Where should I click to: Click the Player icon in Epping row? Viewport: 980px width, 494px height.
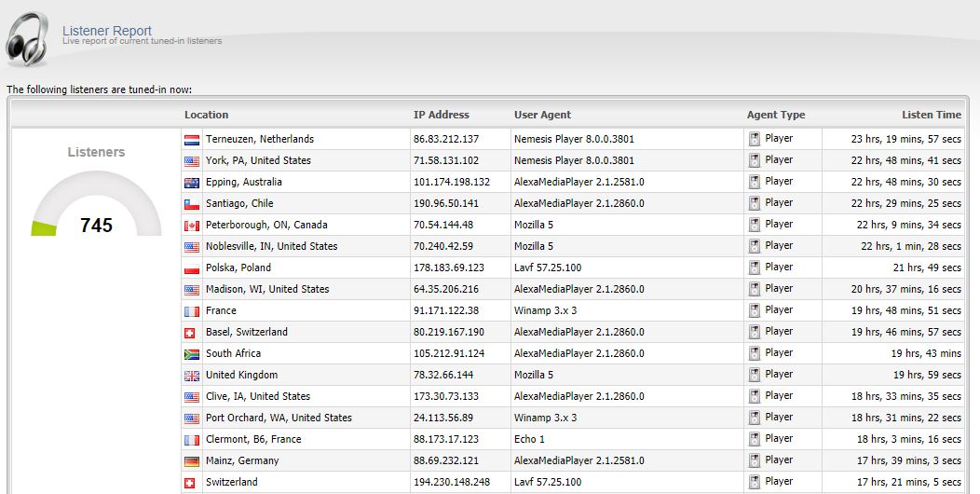point(755,182)
